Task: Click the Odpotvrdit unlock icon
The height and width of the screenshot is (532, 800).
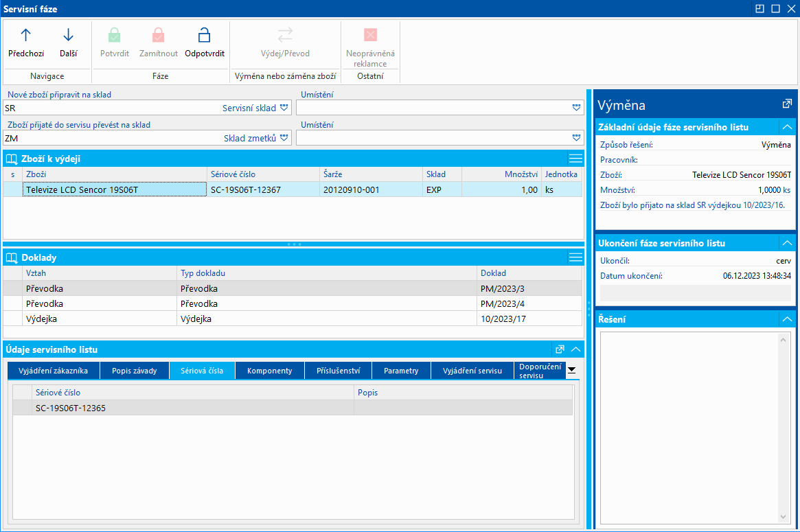Action: [x=204, y=35]
